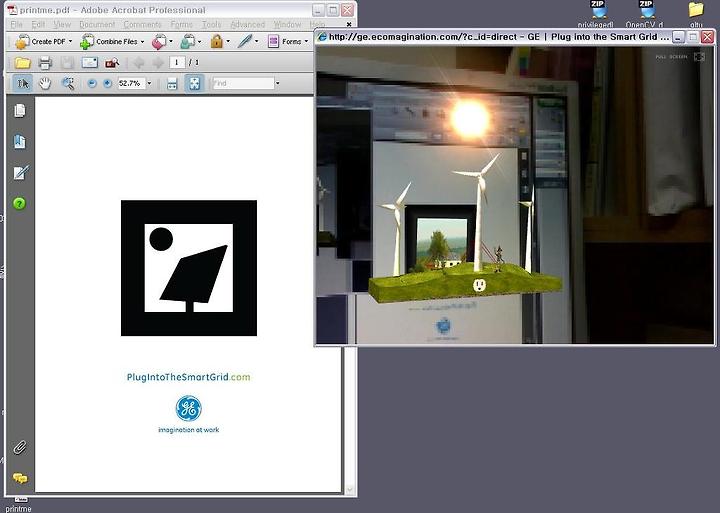
Task: Expand the Secure padlock dropdown arrow
Action: pyautogui.click(x=228, y=41)
